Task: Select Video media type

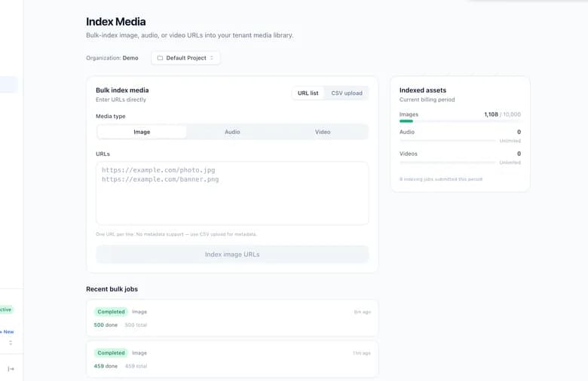Action: tap(323, 132)
